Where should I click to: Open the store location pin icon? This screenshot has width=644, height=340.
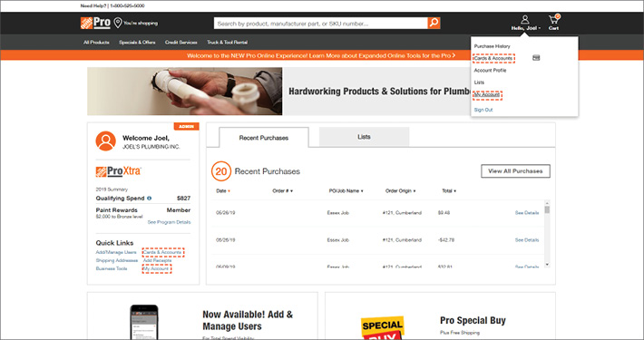(118, 23)
